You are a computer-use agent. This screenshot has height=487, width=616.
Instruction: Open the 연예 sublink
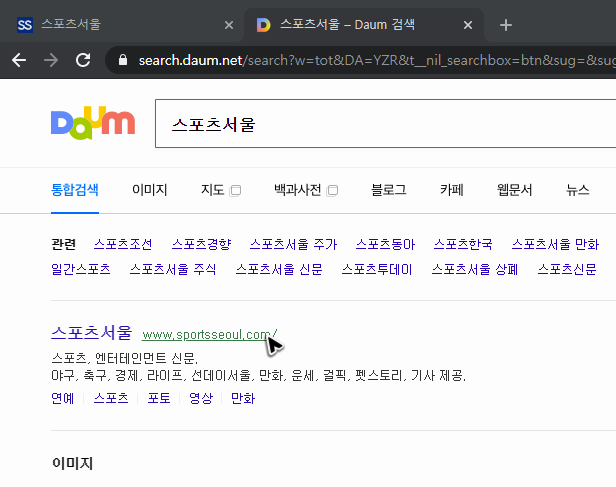[x=63, y=398]
